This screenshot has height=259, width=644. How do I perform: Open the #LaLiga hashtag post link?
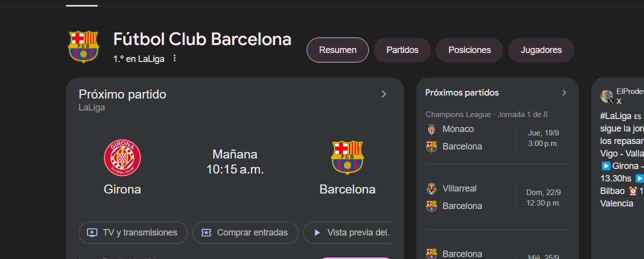click(x=615, y=116)
